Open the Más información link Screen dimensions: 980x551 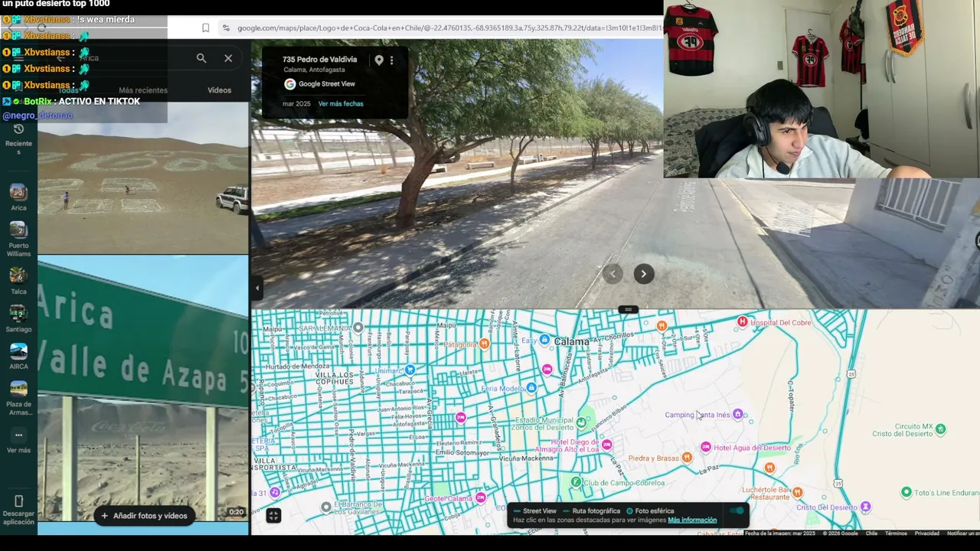click(x=692, y=520)
